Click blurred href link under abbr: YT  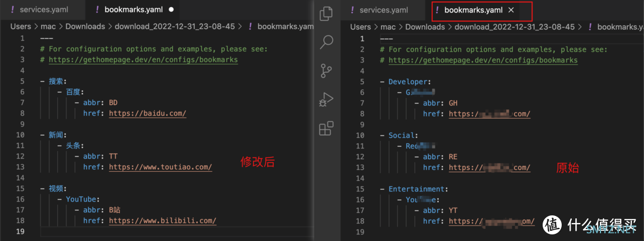(491, 221)
